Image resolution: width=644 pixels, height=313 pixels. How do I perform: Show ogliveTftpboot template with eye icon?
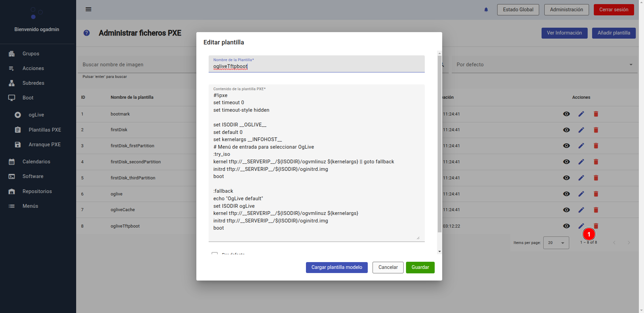coord(566,226)
